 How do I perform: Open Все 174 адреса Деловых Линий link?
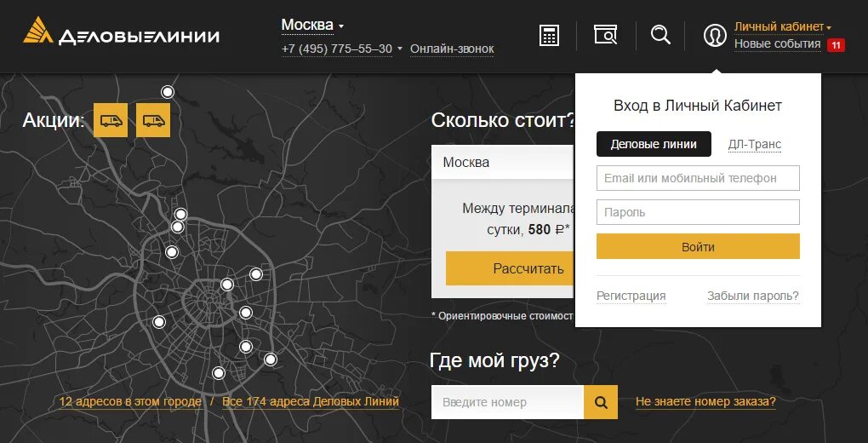tap(311, 401)
